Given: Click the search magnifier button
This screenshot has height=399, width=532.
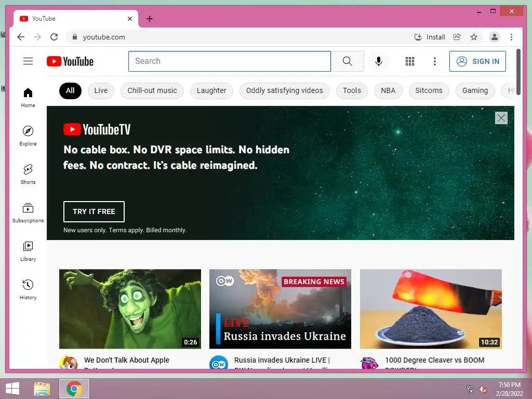Looking at the screenshot, I should point(347,61).
